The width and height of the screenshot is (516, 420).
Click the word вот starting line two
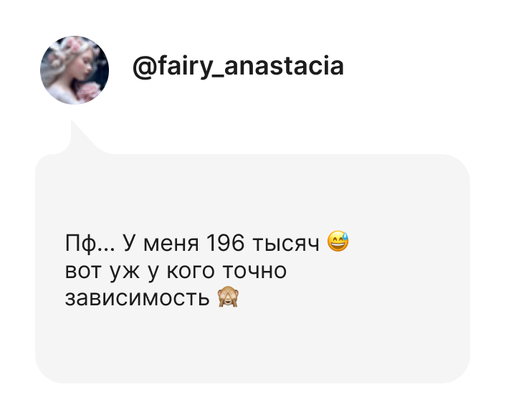coord(82,271)
